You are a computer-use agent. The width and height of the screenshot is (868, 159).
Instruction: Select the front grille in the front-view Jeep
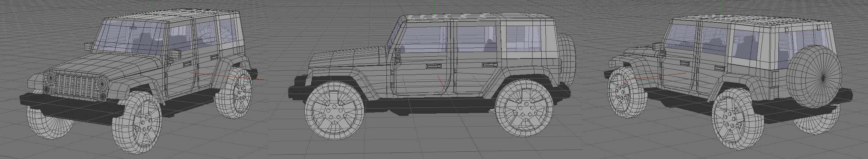pyautogui.click(x=77, y=87)
